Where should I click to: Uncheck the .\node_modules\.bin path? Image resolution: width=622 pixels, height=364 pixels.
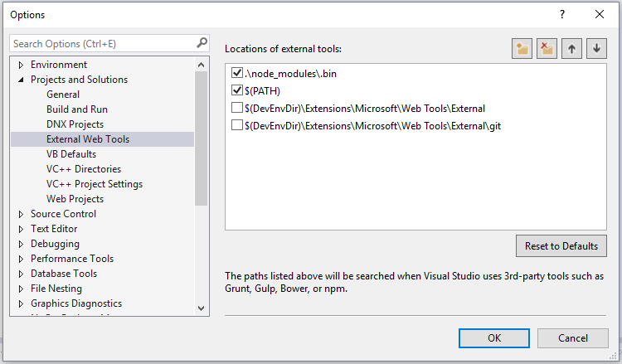(237, 73)
